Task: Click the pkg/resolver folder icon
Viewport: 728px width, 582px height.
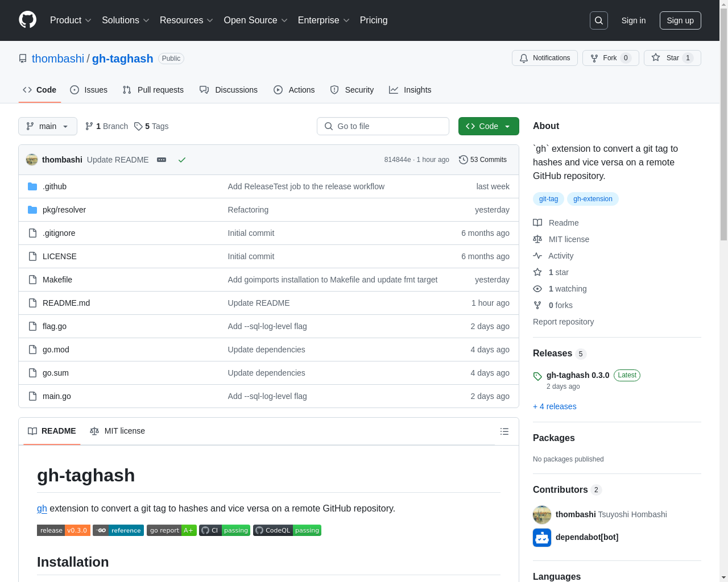Action: pyautogui.click(x=32, y=210)
